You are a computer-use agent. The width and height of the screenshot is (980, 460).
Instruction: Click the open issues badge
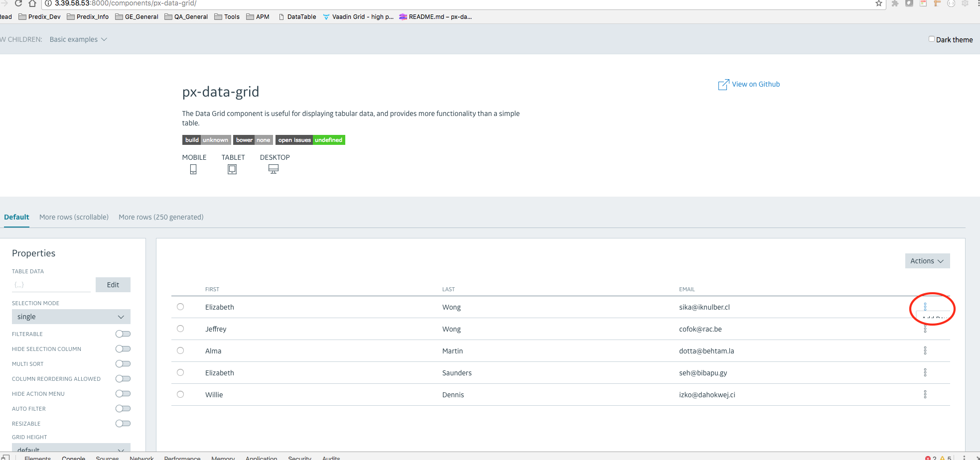coord(310,140)
